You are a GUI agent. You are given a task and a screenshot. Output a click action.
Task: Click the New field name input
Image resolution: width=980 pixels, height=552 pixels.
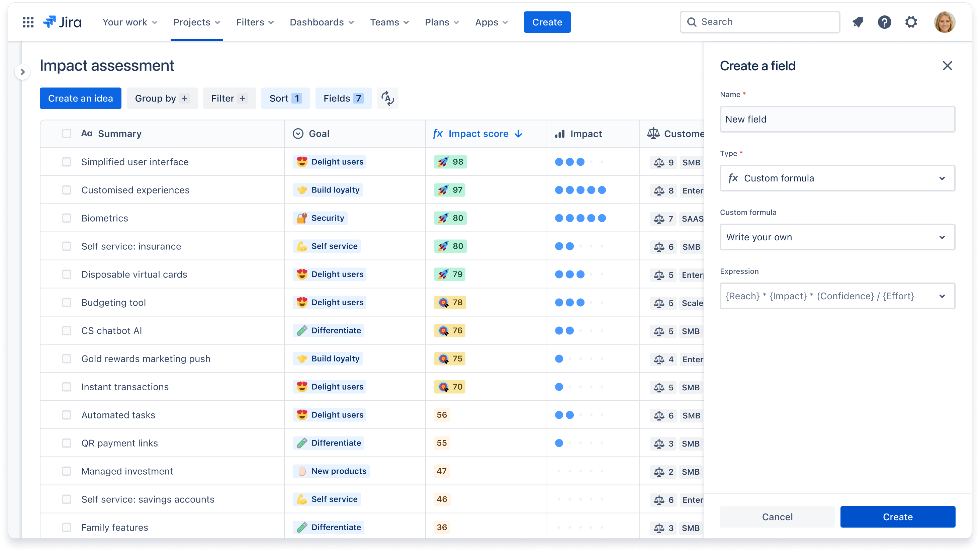click(x=837, y=119)
